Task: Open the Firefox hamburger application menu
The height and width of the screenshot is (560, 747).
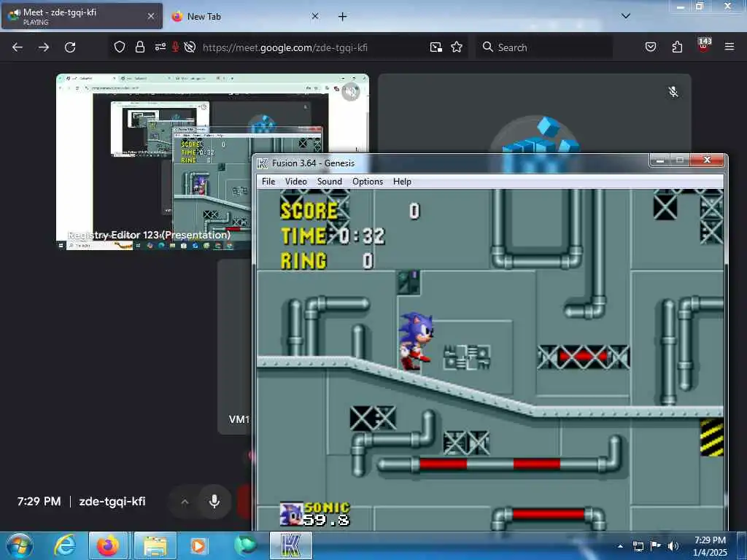Action: tap(729, 47)
